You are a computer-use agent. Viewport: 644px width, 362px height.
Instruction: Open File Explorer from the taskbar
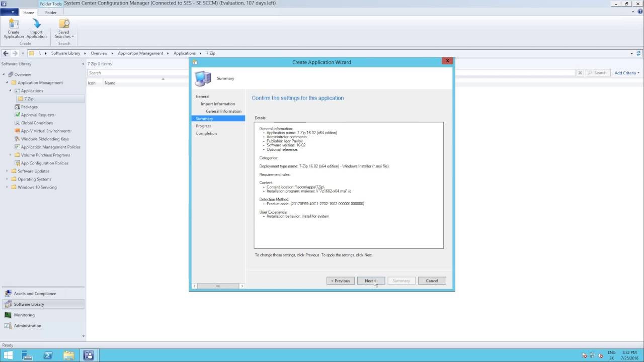[x=68, y=355]
